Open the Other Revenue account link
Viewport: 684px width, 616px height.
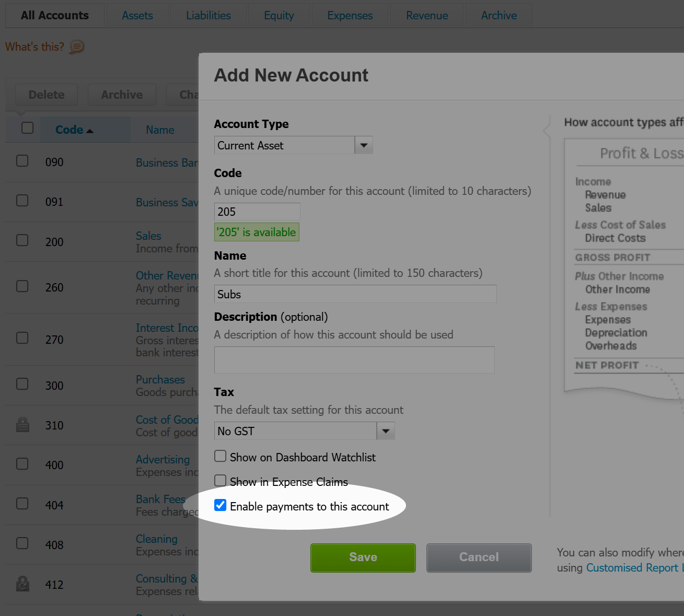coord(167,276)
